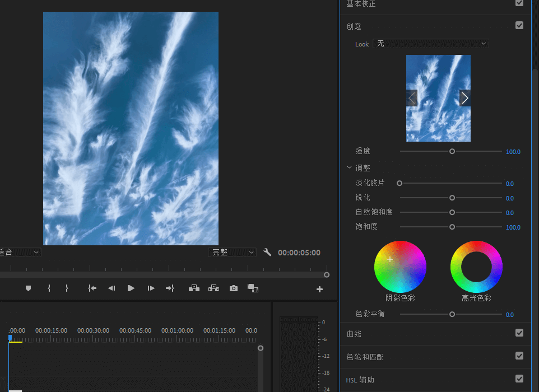539x392 pixels.
Task: Disable the 创意 section checkbox
Action: point(519,25)
